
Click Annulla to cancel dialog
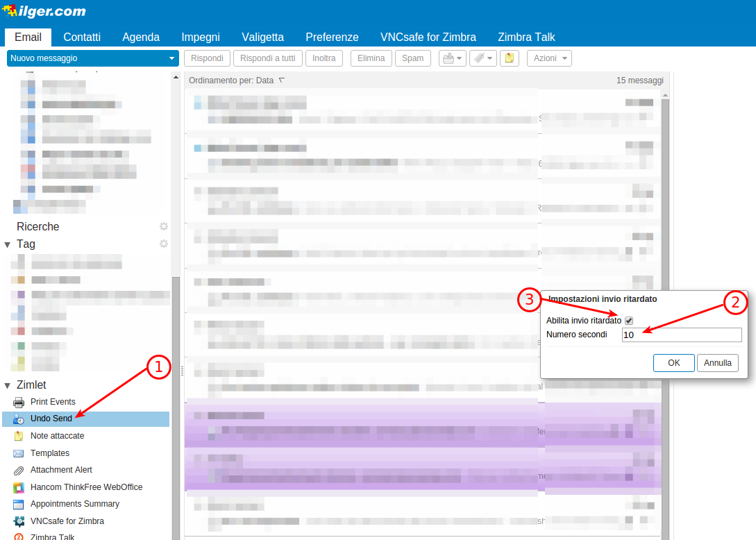click(x=717, y=363)
